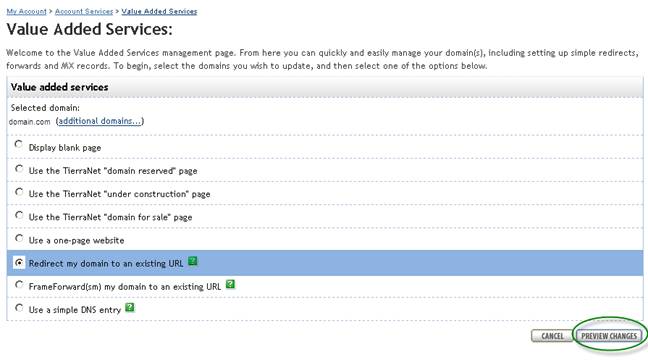
Task: Select the Display blank page radio button
Action: [x=19, y=144]
